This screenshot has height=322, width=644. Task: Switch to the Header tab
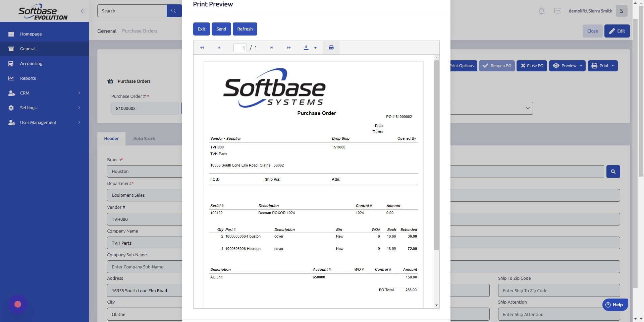click(111, 138)
